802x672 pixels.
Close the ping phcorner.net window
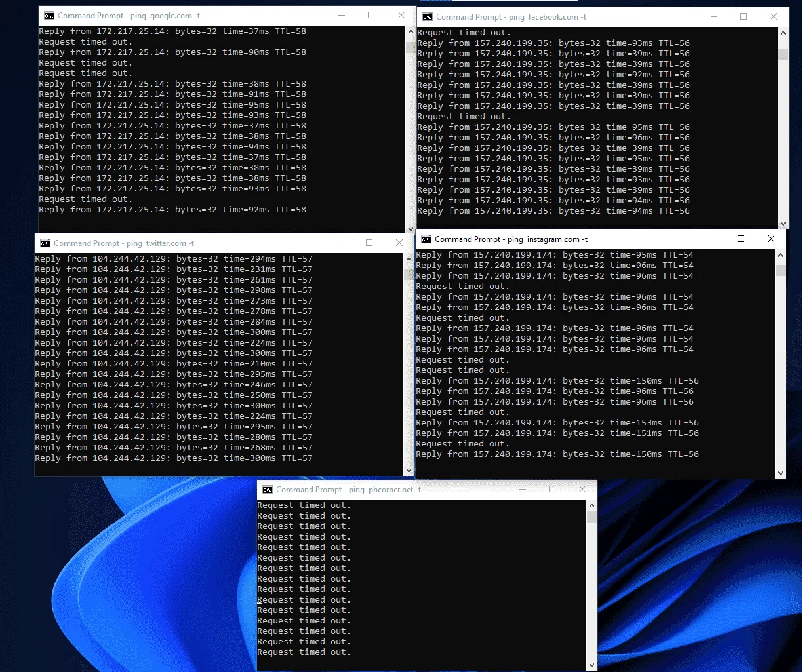[582, 489]
